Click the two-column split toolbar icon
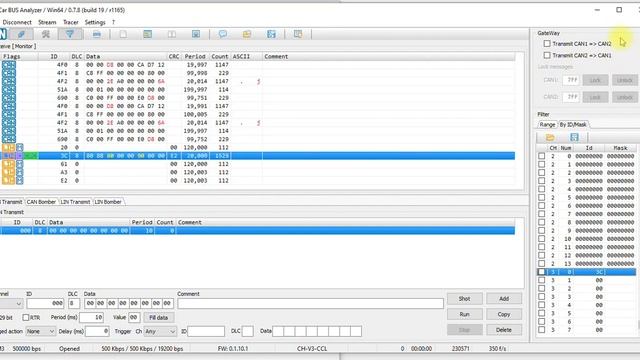Image resolution: width=640 pixels, height=360 pixels. pos(172,34)
